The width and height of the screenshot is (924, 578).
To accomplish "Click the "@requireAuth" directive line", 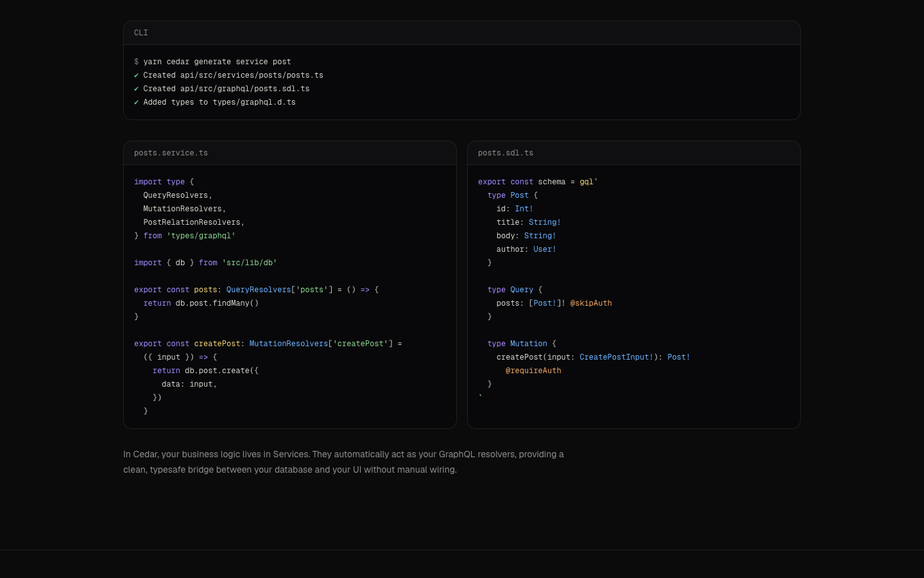I will point(533,371).
